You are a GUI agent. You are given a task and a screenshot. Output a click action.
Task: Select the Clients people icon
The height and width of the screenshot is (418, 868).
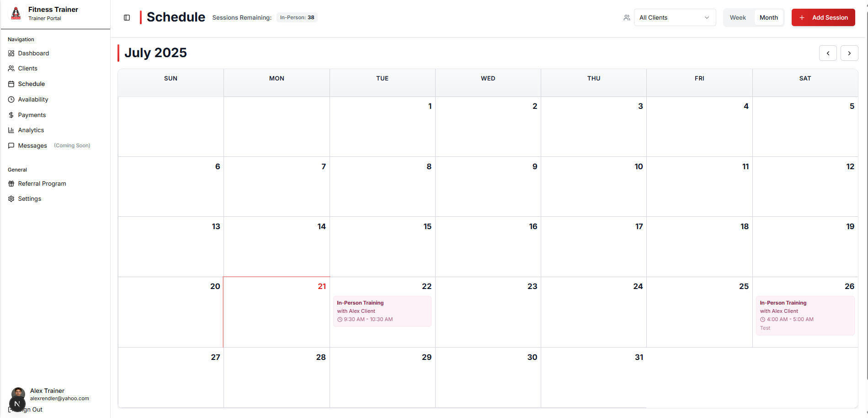click(x=11, y=68)
